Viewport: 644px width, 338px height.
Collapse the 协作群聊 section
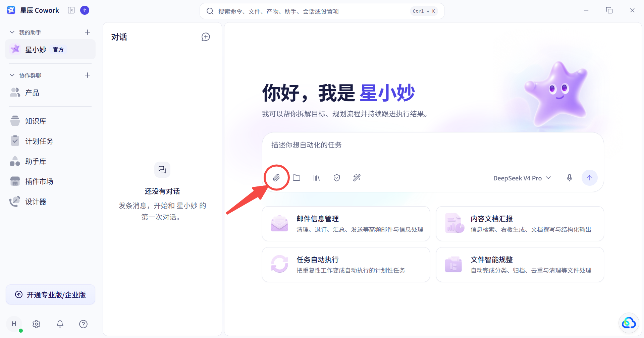[x=12, y=75]
